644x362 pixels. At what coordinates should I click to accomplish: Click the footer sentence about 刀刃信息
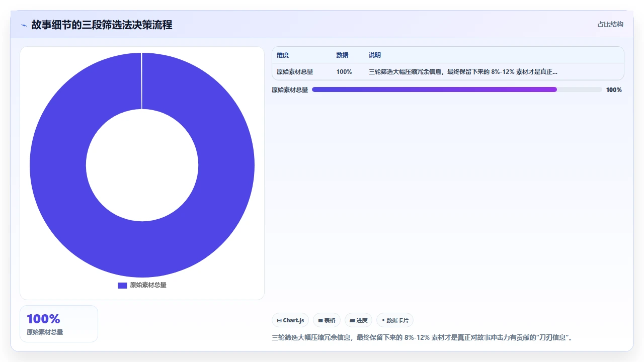(422, 338)
